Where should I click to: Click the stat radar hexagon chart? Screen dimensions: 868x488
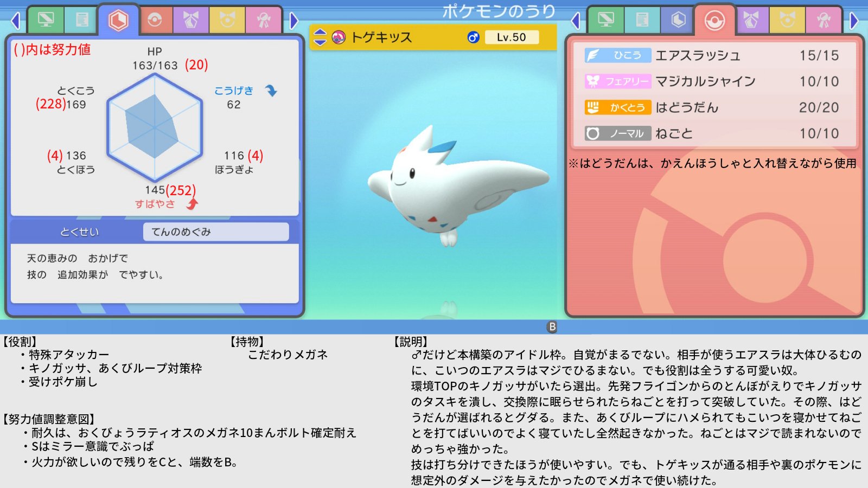tap(155, 127)
